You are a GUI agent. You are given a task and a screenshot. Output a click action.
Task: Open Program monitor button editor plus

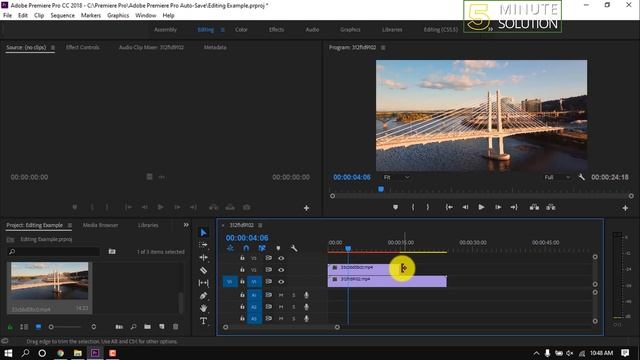[625, 208]
